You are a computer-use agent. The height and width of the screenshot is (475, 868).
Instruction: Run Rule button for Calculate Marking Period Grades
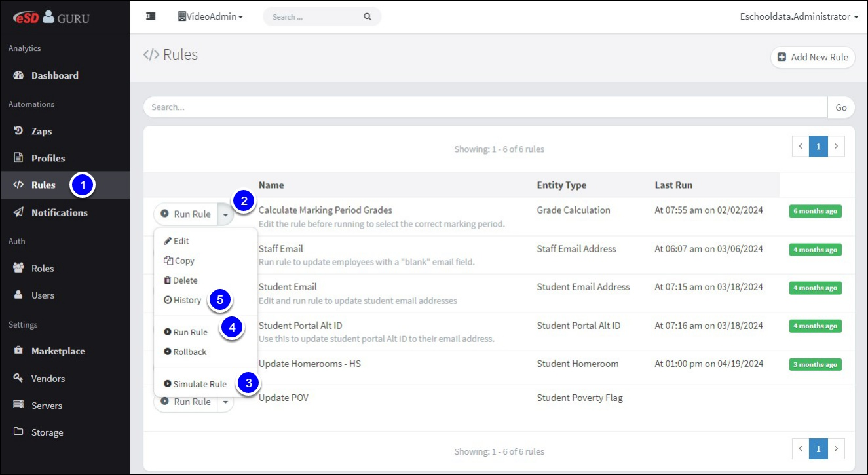point(186,214)
